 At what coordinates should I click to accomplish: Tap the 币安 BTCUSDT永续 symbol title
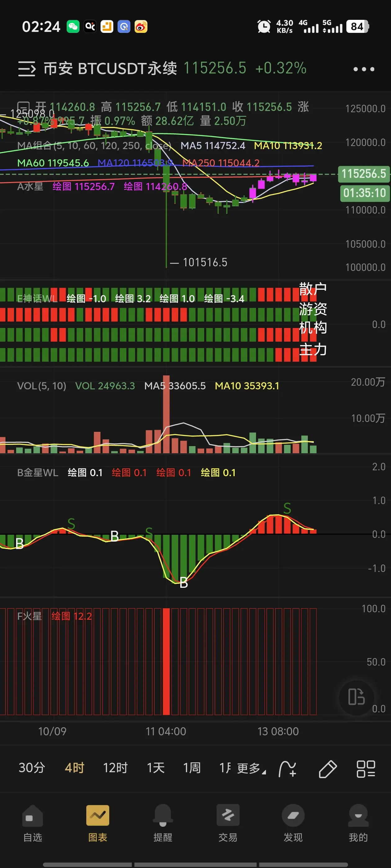click(110, 69)
